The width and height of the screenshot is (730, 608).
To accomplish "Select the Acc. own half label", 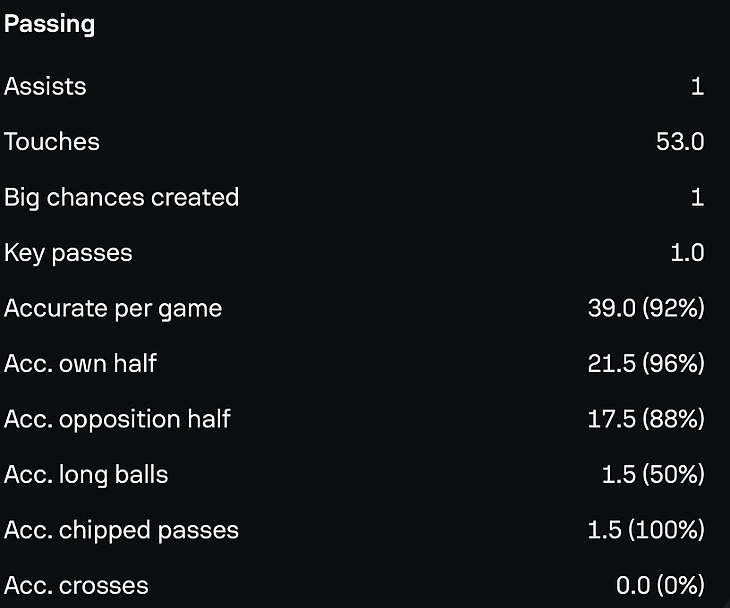I will tap(80, 363).
